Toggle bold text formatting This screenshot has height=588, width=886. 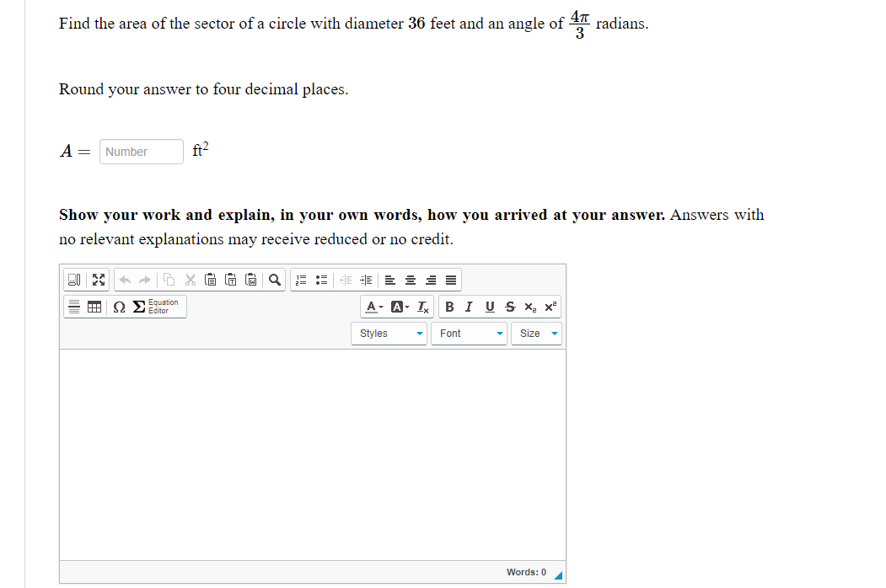click(x=449, y=307)
